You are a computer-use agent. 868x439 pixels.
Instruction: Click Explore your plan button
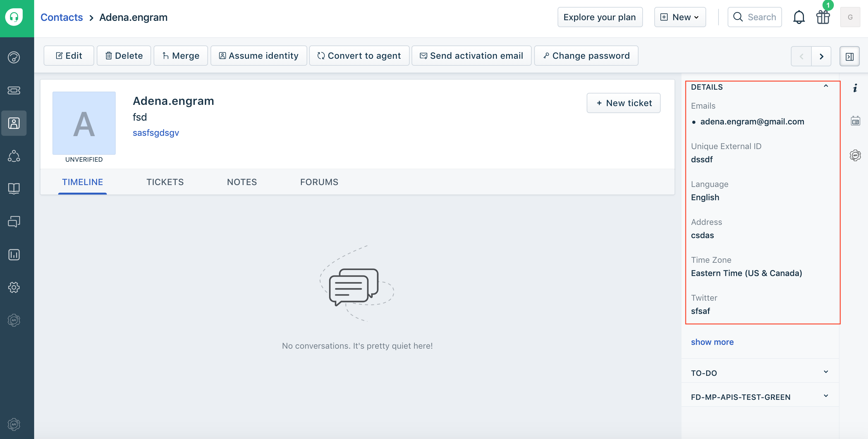pos(600,17)
